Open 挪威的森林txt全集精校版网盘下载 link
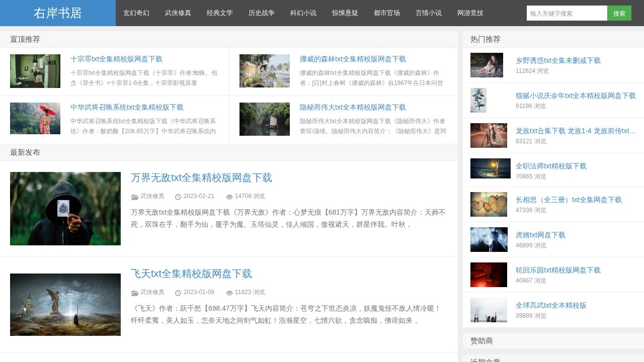Image resolution: width=644 pixels, height=362 pixels. pyautogui.click(x=352, y=59)
